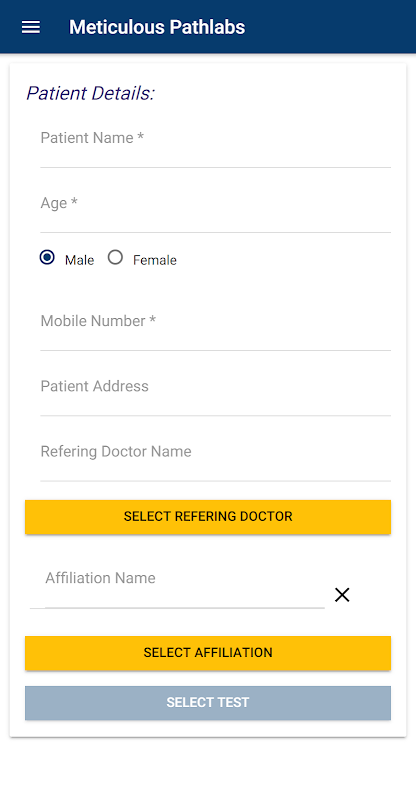This screenshot has height=800, width=416.
Task: Focus the Mobile Number field
Action: 215,328
